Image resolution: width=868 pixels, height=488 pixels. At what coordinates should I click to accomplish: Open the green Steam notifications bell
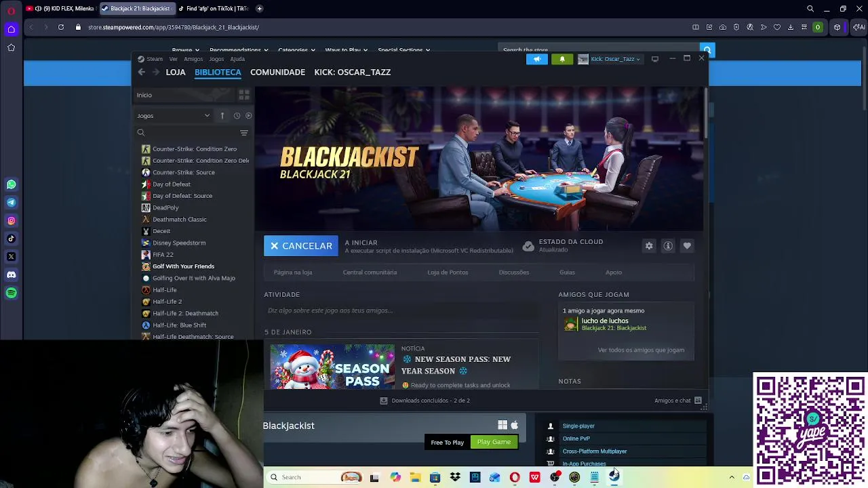click(561, 59)
